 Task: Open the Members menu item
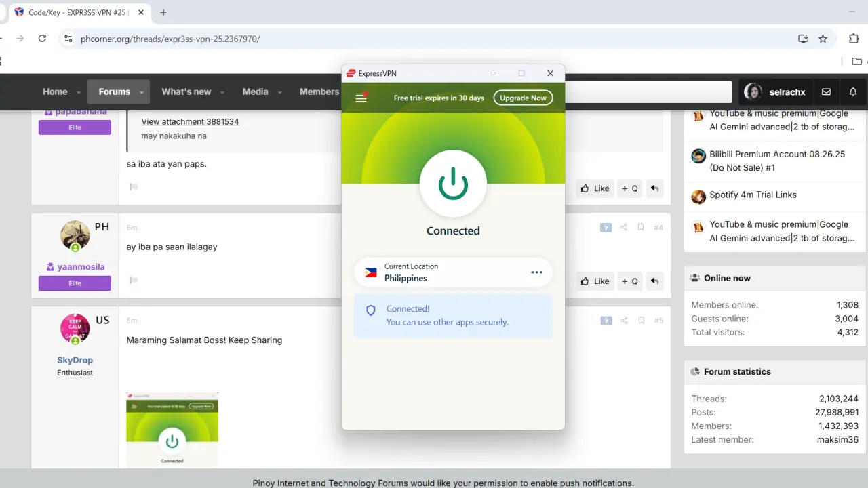319,91
